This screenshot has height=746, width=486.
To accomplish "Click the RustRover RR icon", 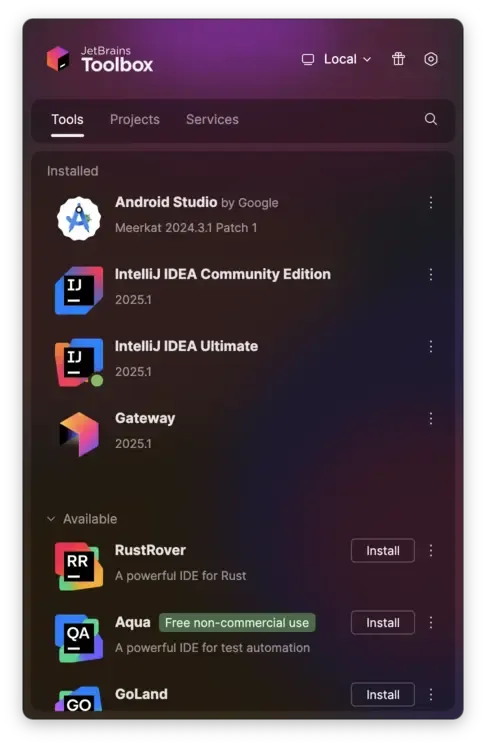I will [x=79, y=566].
